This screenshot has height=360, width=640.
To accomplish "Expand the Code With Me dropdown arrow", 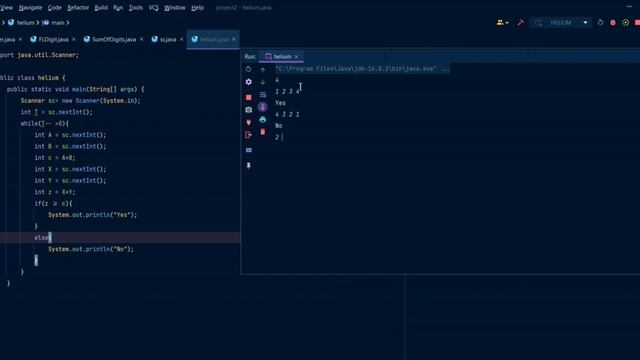I will coord(507,23).
